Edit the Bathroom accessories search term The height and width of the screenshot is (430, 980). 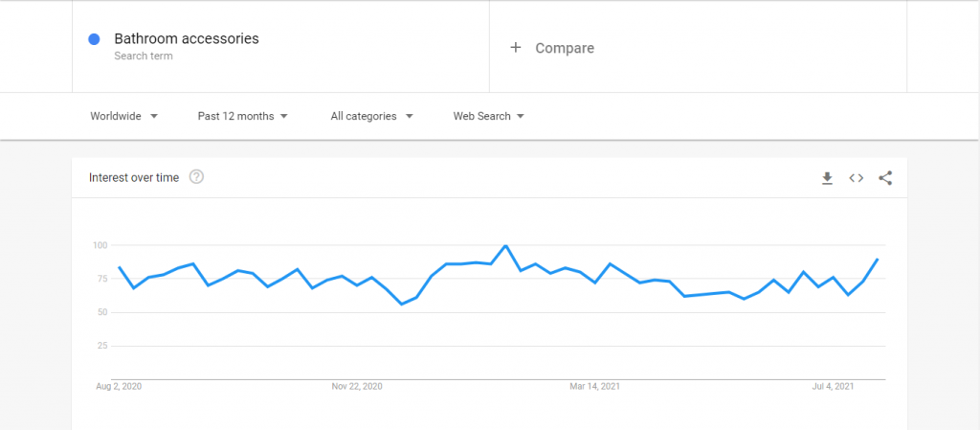point(187,38)
